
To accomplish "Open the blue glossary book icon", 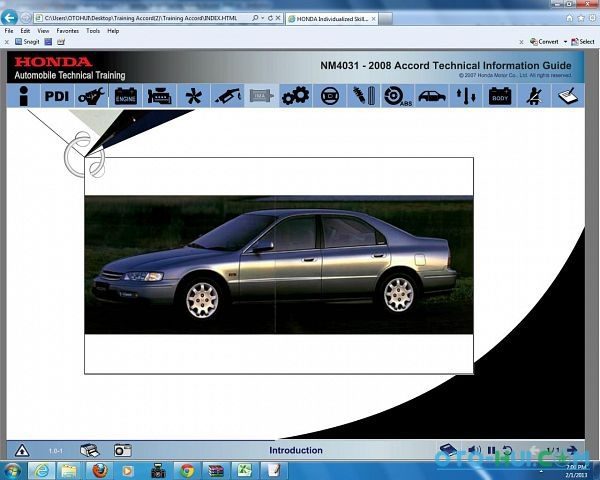I will click(448, 449).
